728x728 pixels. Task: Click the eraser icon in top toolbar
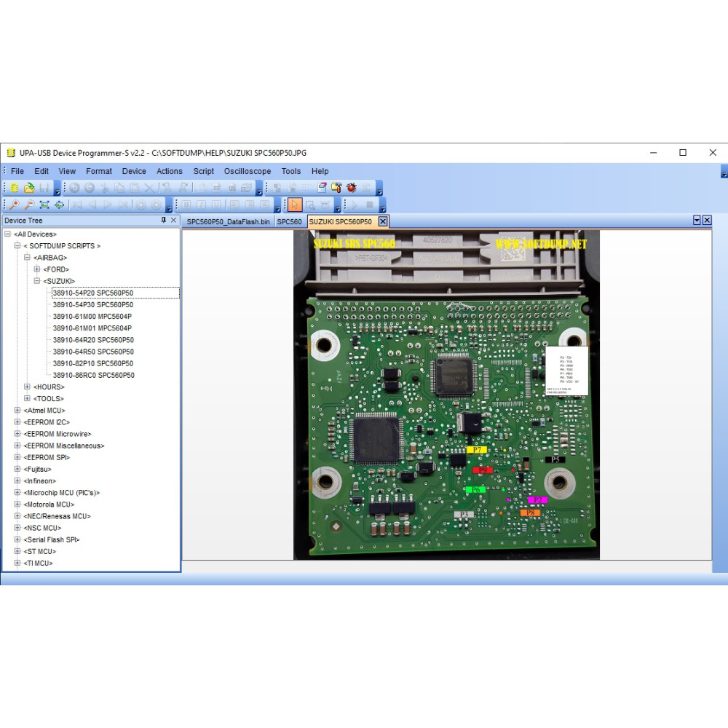point(322,188)
